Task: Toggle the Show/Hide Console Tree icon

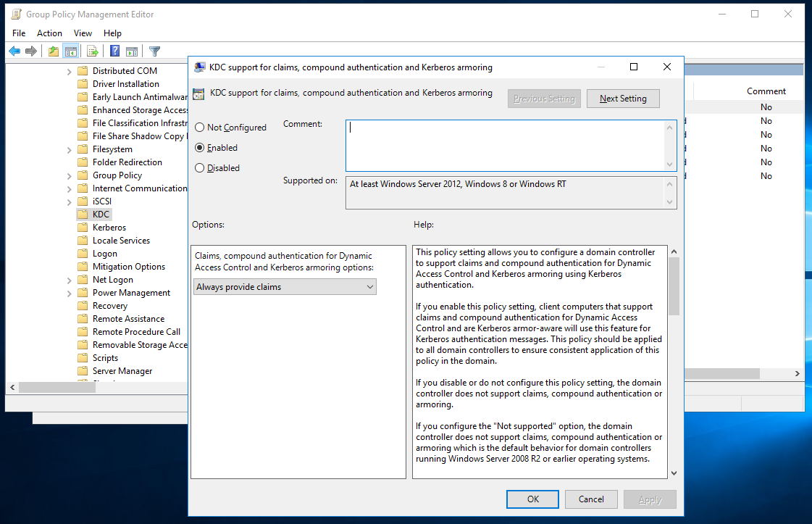Action: [x=70, y=51]
